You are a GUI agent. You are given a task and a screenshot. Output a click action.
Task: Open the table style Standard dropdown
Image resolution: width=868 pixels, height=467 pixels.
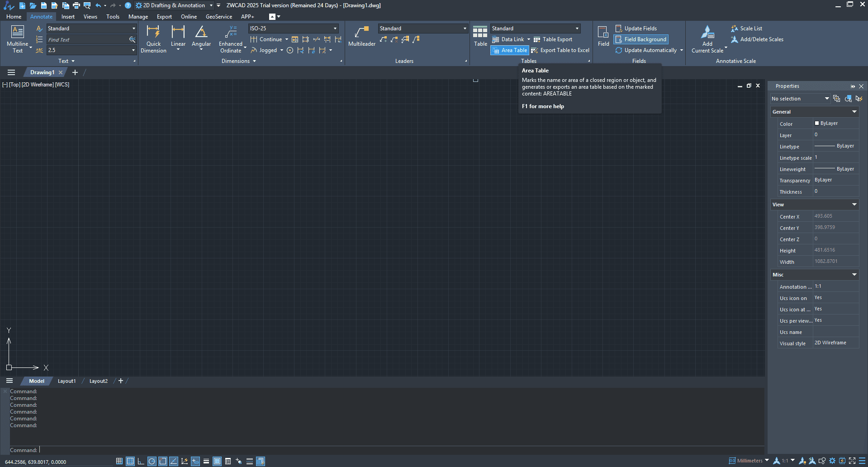coord(536,29)
